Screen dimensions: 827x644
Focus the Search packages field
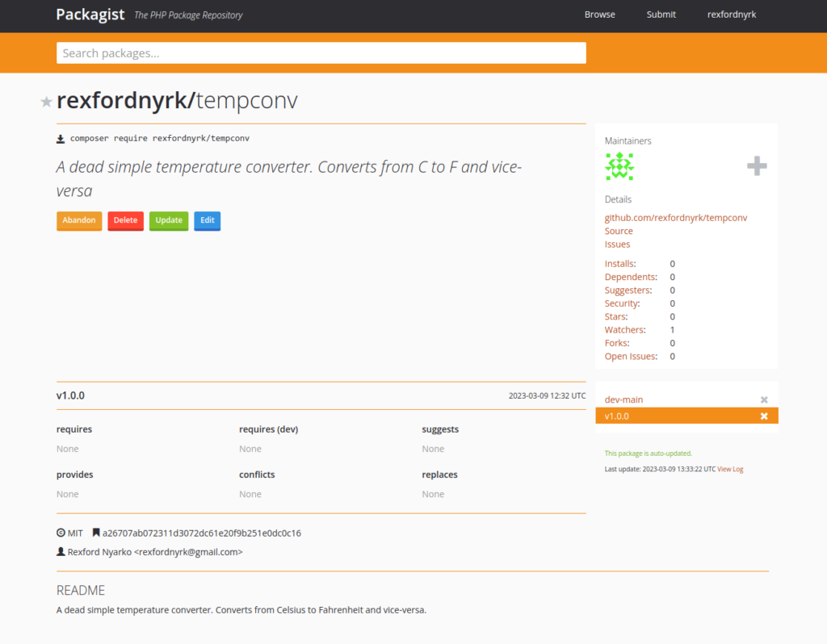click(x=321, y=52)
